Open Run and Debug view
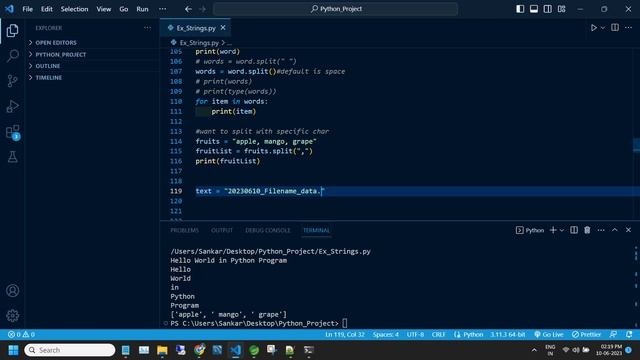Viewport: 640px width, 360px height. (12, 106)
